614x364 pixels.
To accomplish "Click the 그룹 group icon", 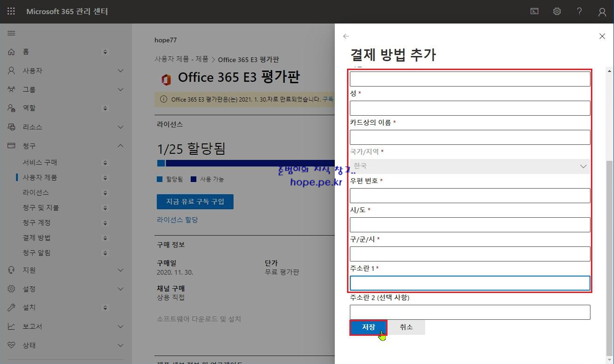I will point(11,89).
